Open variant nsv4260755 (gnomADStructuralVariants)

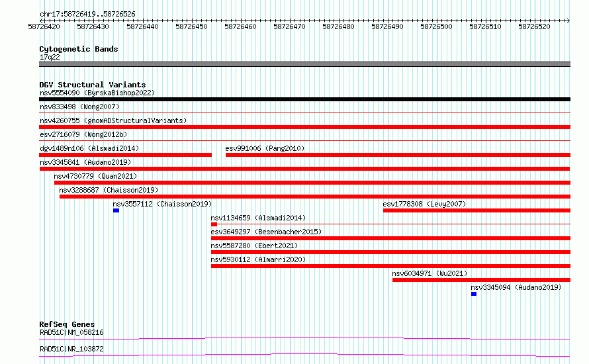click(113, 120)
